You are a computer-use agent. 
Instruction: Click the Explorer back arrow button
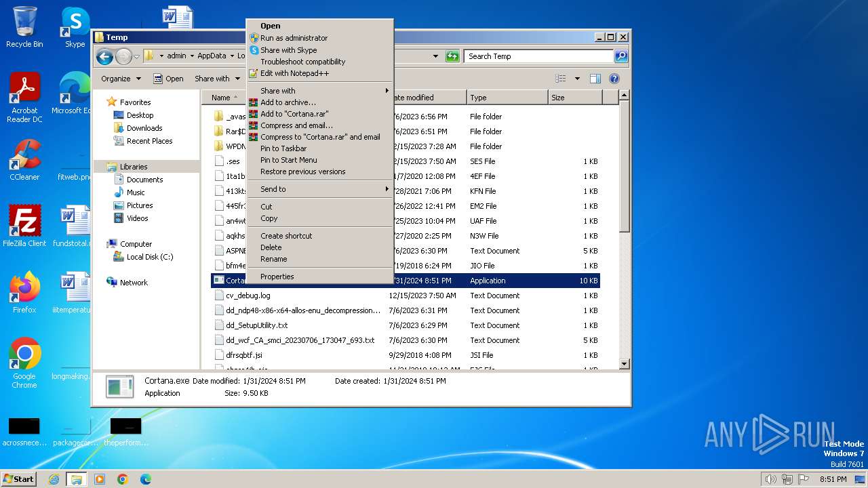pos(104,56)
